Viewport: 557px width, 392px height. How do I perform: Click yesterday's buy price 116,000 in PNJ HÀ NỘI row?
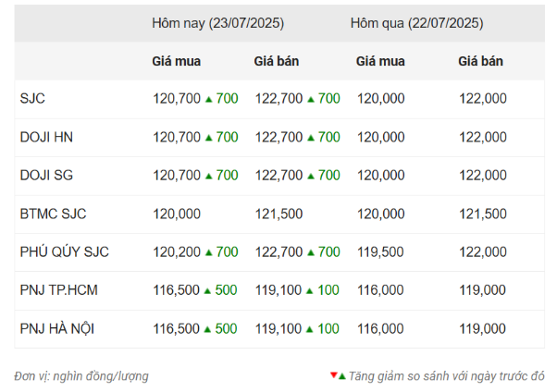[380, 329]
